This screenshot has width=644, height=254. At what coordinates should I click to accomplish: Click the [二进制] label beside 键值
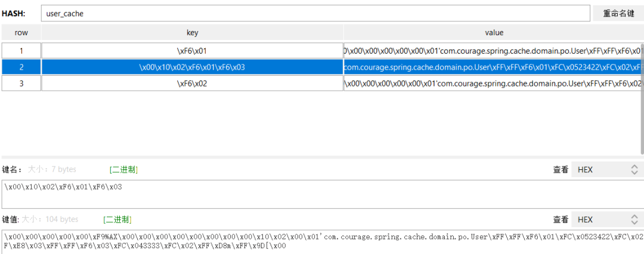point(117,219)
